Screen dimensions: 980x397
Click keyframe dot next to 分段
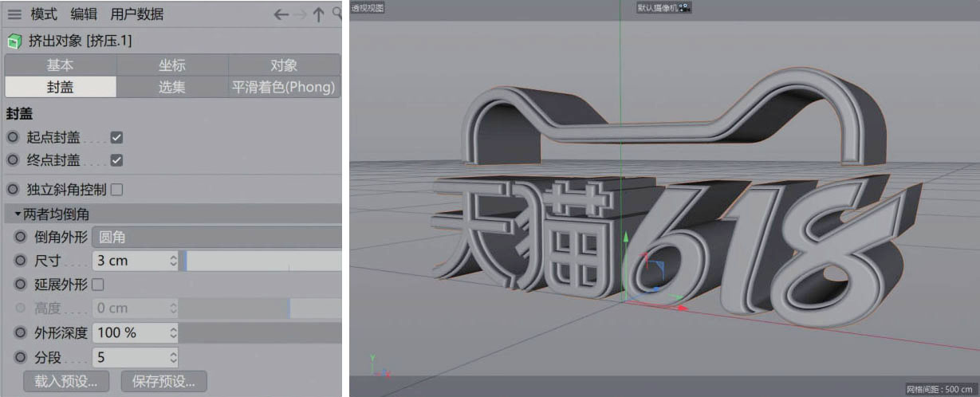pos(21,357)
